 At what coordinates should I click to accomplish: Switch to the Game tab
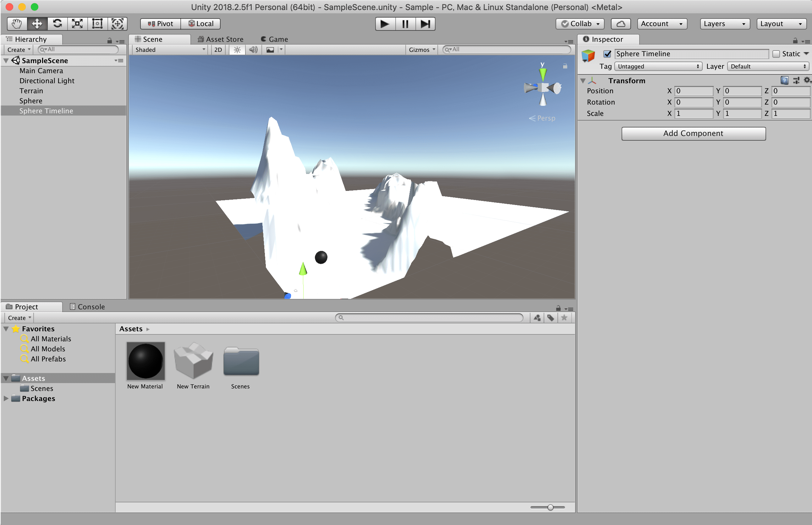coord(274,39)
